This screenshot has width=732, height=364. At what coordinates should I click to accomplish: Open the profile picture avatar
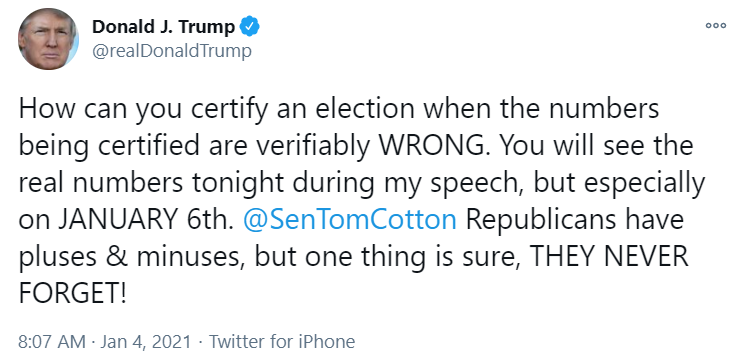tap(48, 39)
